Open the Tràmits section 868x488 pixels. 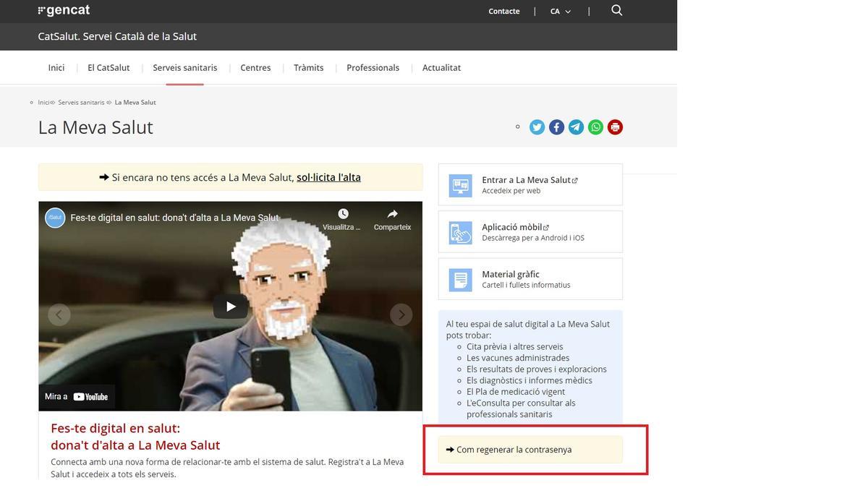[x=307, y=67]
